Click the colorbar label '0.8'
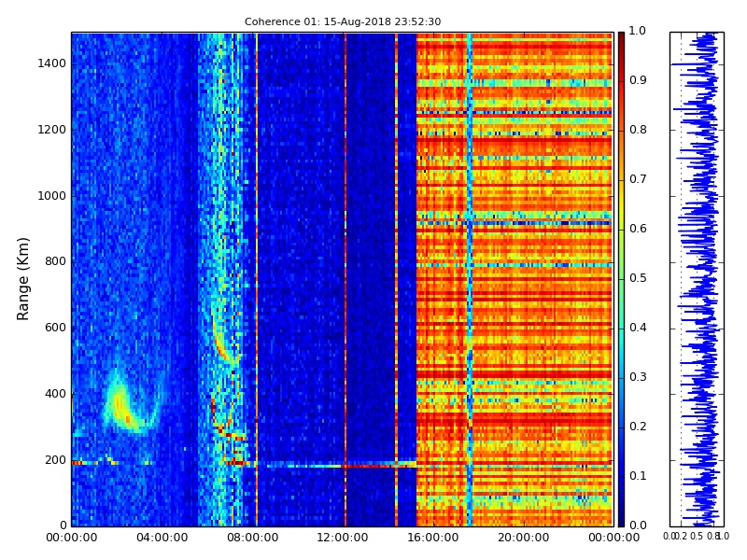The width and height of the screenshot is (747, 560). point(638,130)
